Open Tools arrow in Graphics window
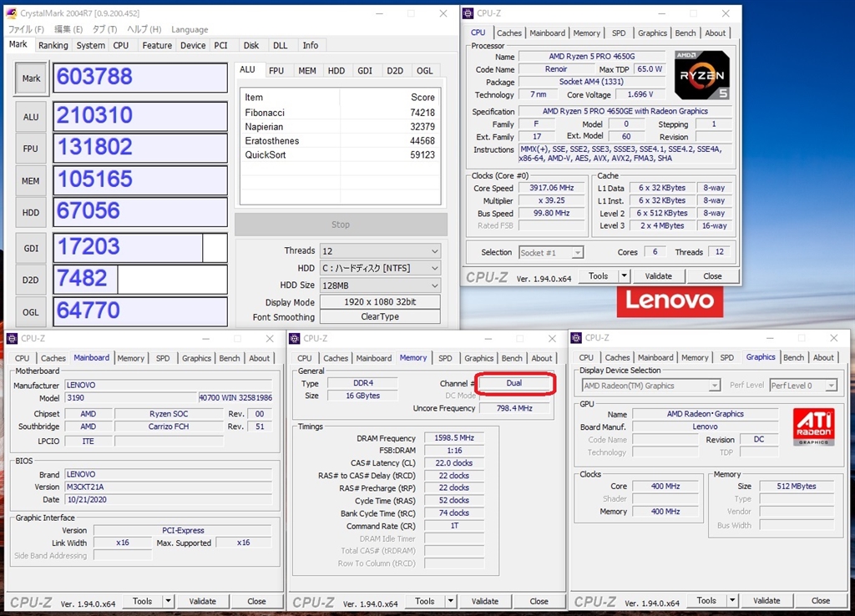This screenshot has height=616, width=855. pyautogui.click(x=732, y=601)
